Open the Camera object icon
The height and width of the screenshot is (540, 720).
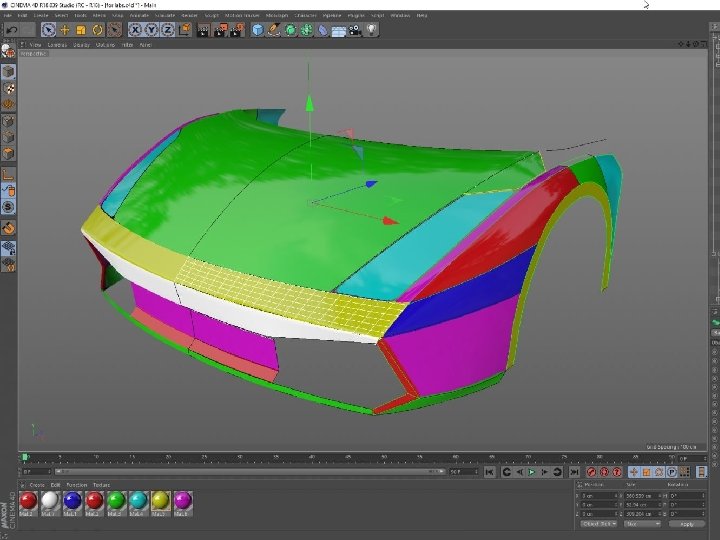(355, 30)
